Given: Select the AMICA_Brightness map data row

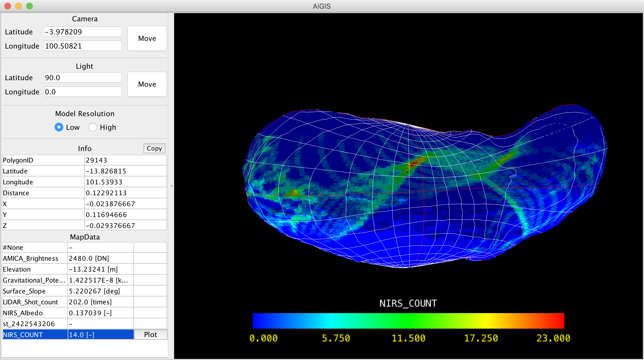Looking at the screenshot, I should [35, 259].
